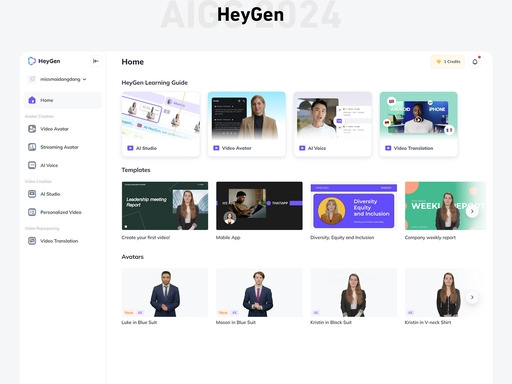Open AI Voice in the sidebar
The height and width of the screenshot is (384, 512).
pos(49,165)
